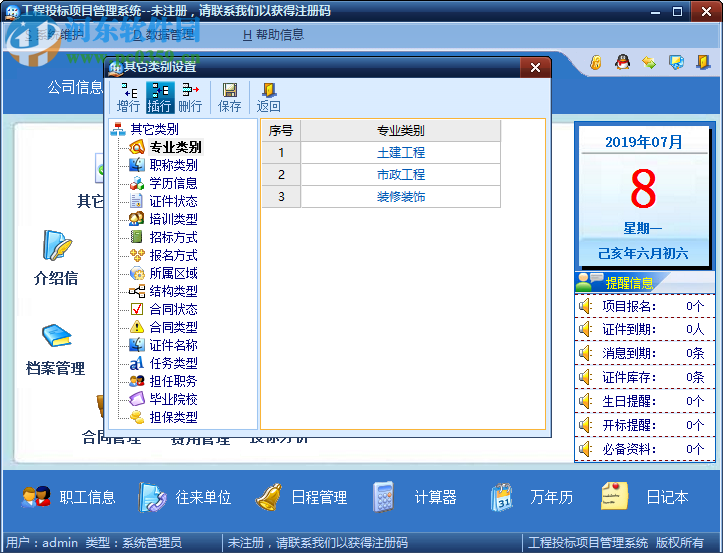Viewport: 723px width, 553px height.
Task: Select the 担任职务 tree item
Action: tap(173, 381)
